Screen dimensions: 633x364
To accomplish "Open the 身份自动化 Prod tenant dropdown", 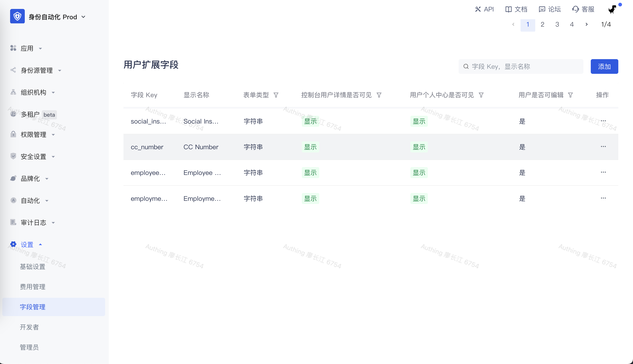I will [x=57, y=17].
